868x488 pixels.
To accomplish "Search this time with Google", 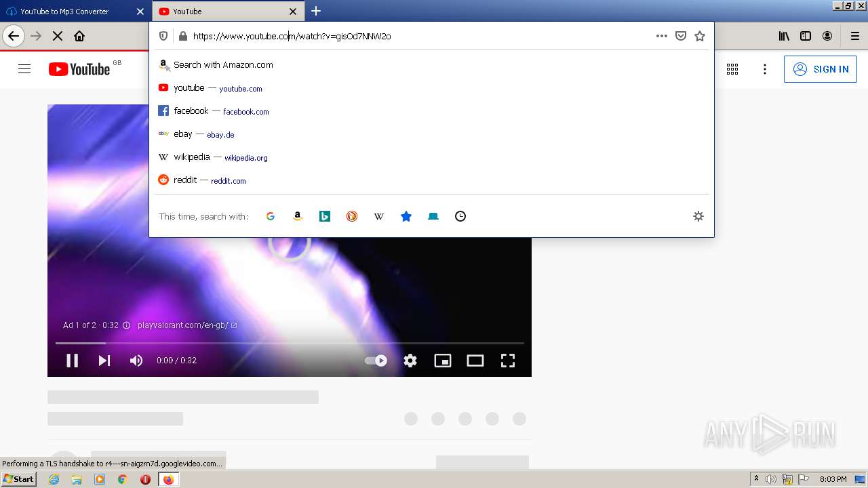I will pyautogui.click(x=271, y=216).
